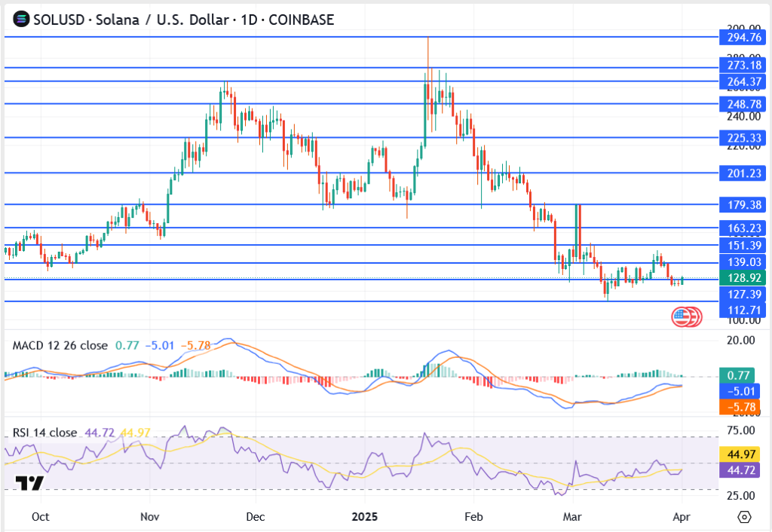Click the 294.76 price level label
The height and width of the screenshot is (532, 772).
(x=742, y=37)
